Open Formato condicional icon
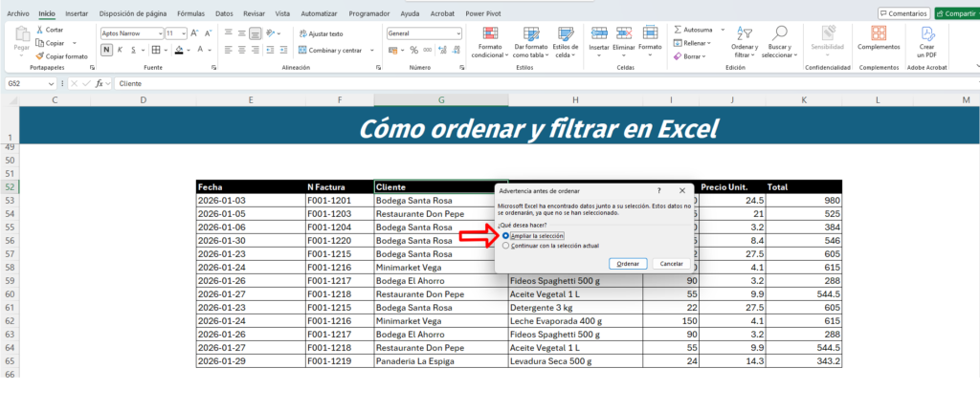The width and height of the screenshot is (980, 412). tap(491, 33)
